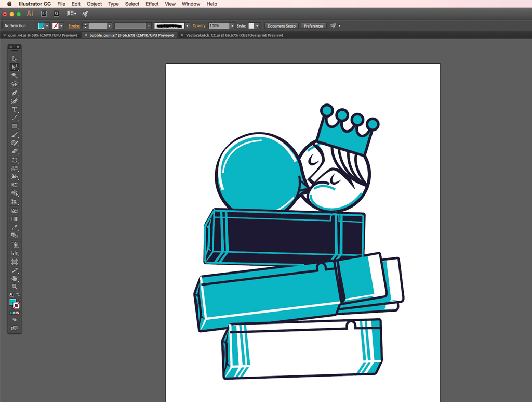Viewport: 532px width, 402px height.
Task: Open the Effect menu
Action: (152, 4)
